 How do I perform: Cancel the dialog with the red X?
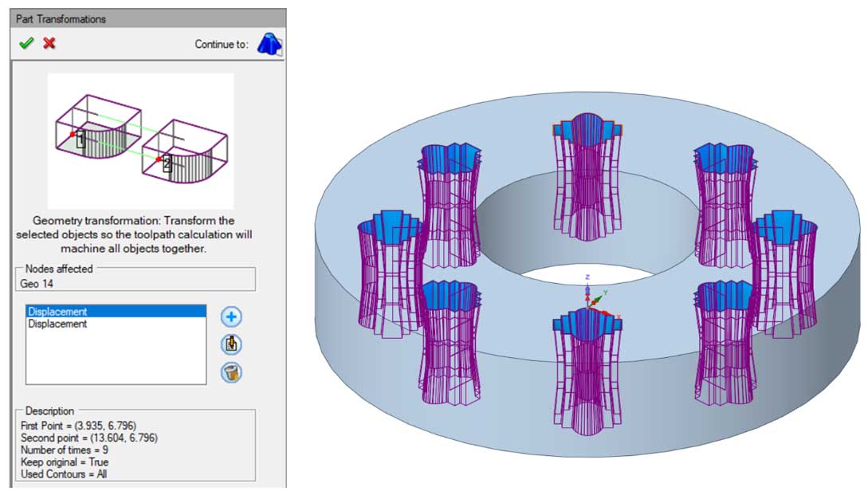[x=49, y=43]
